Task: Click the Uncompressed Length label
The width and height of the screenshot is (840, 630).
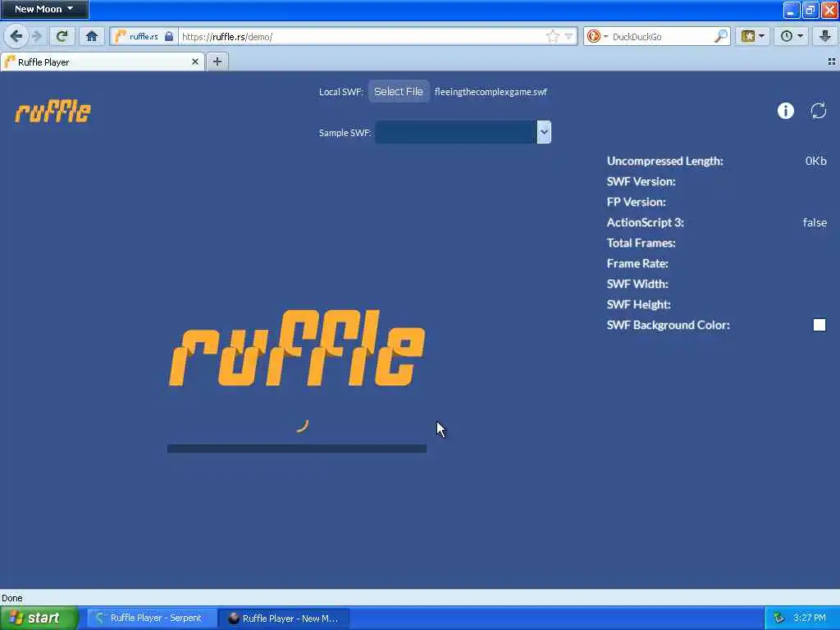Action: tap(664, 161)
